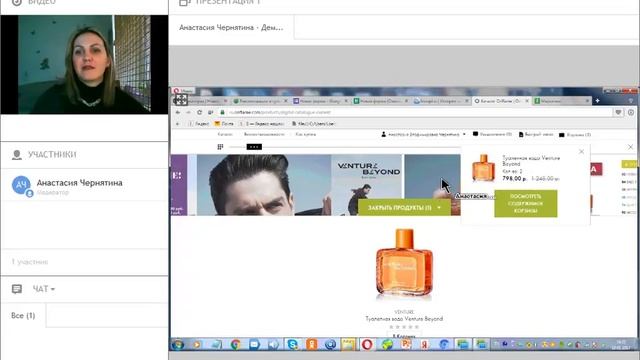Close the cart popup

581,152
